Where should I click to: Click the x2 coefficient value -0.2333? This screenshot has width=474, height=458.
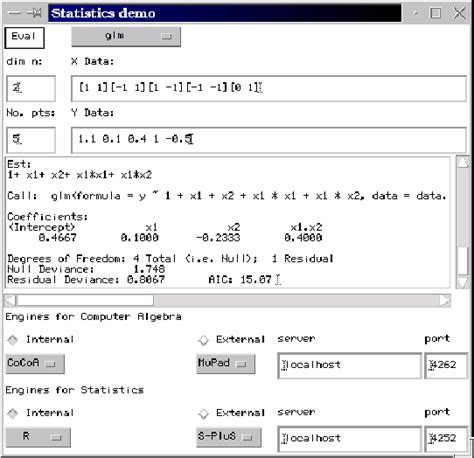pos(218,238)
